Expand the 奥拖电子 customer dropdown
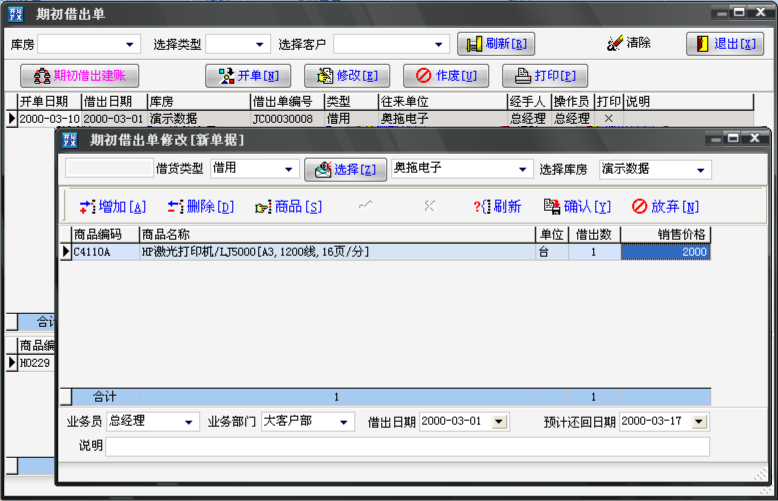The height and width of the screenshot is (501, 778). pyautogui.click(x=522, y=170)
